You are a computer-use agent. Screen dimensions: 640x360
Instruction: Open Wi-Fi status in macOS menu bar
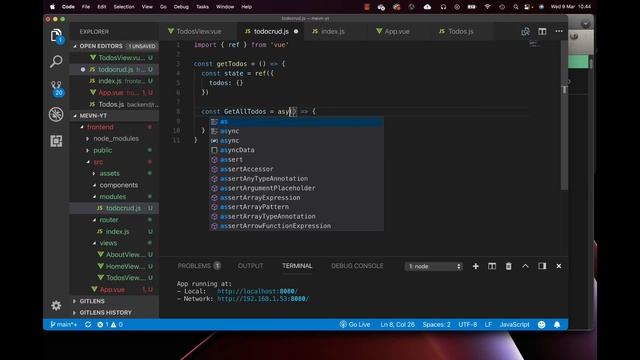tap(487, 7)
